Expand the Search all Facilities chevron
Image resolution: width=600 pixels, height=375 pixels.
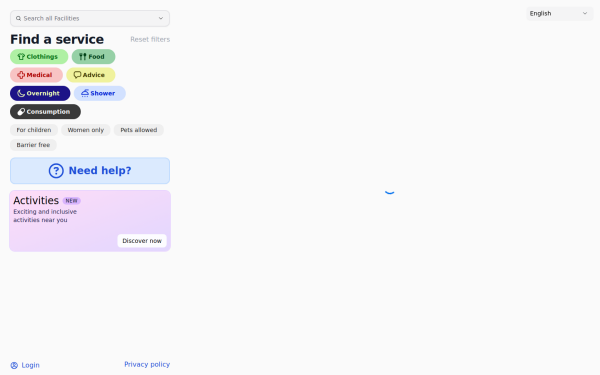point(161,18)
